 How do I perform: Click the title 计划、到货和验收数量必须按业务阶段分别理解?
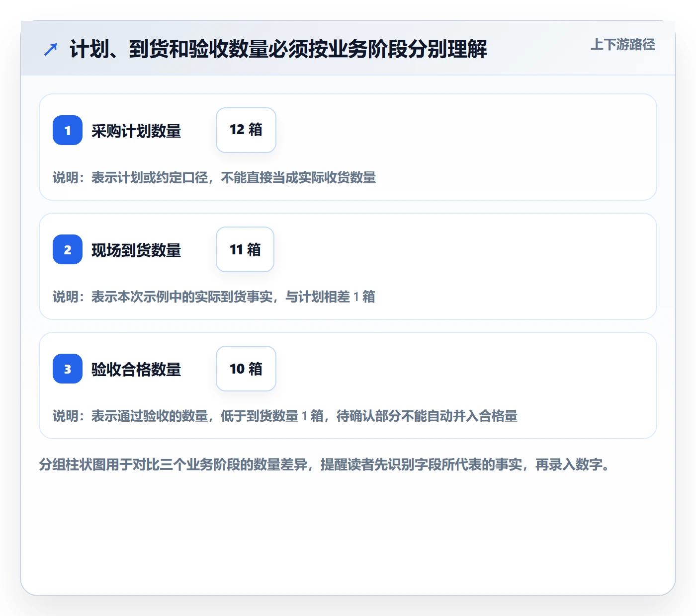[x=278, y=49]
